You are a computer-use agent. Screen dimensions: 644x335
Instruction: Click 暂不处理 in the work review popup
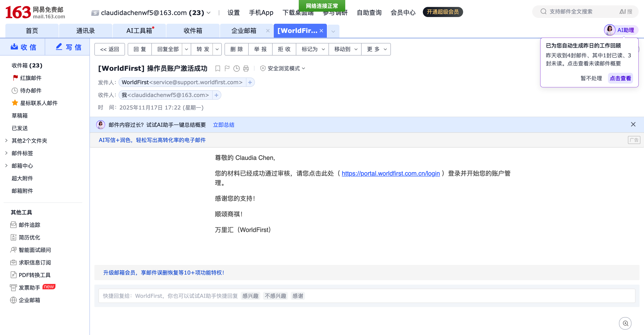[591, 78]
